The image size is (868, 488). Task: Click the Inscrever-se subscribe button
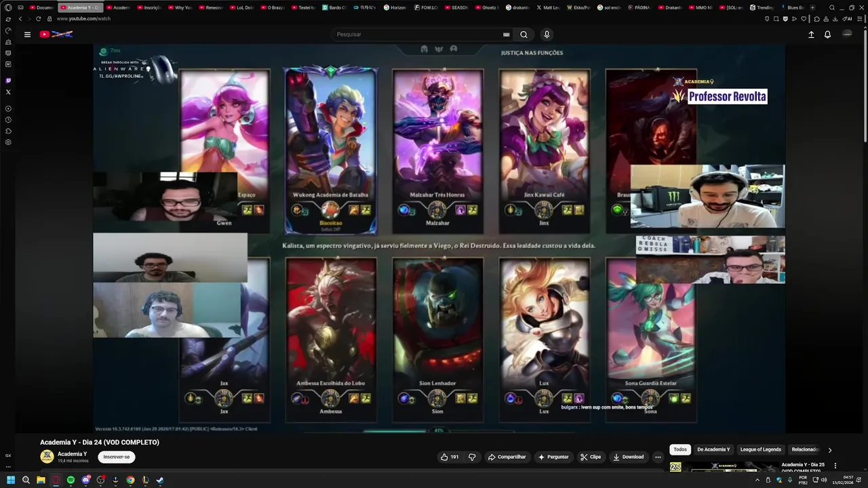[x=117, y=457]
